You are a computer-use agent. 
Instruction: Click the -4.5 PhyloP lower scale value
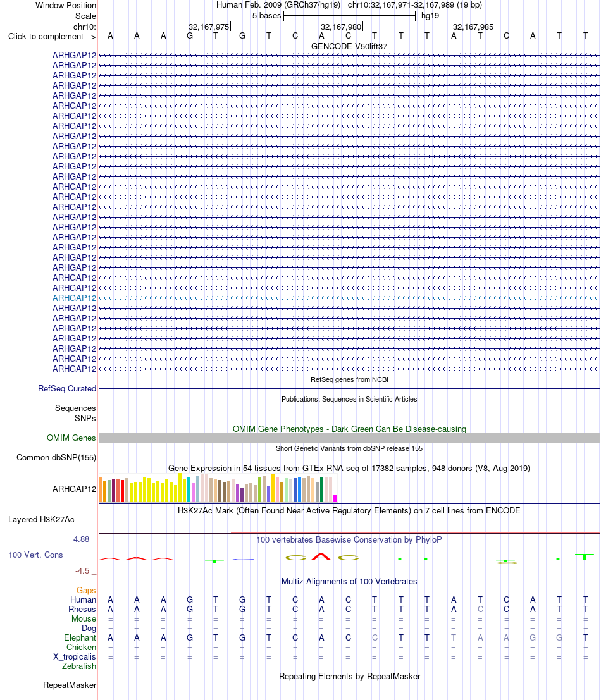[82, 571]
